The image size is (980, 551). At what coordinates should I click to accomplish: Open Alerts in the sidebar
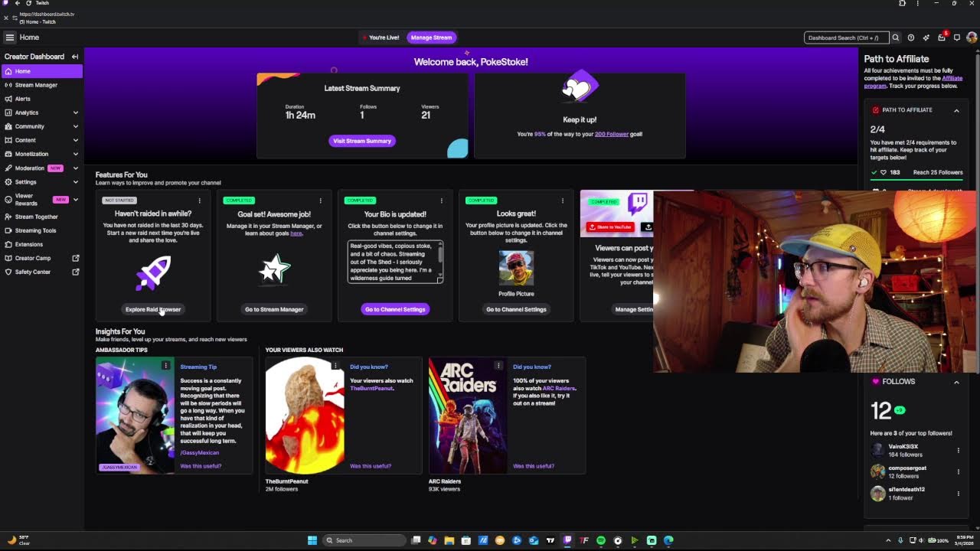click(x=42, y=99)
